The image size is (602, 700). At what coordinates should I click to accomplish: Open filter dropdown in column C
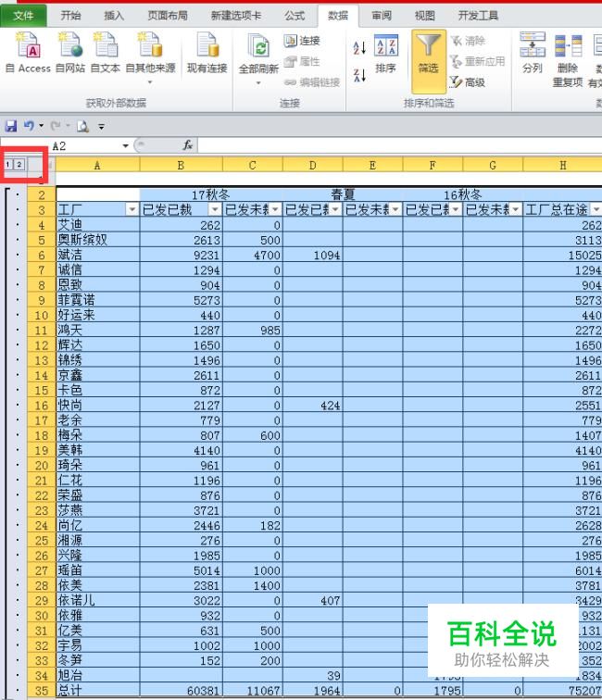coord(275,209)
